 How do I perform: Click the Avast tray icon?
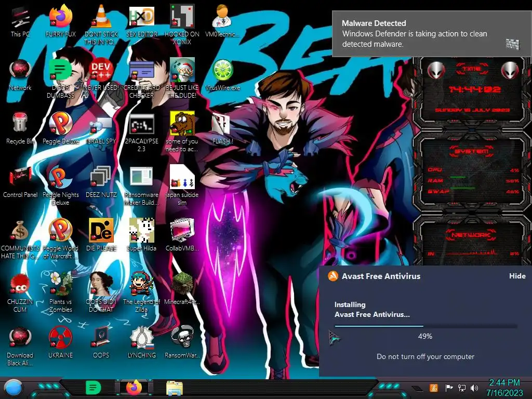pos(433,388)
